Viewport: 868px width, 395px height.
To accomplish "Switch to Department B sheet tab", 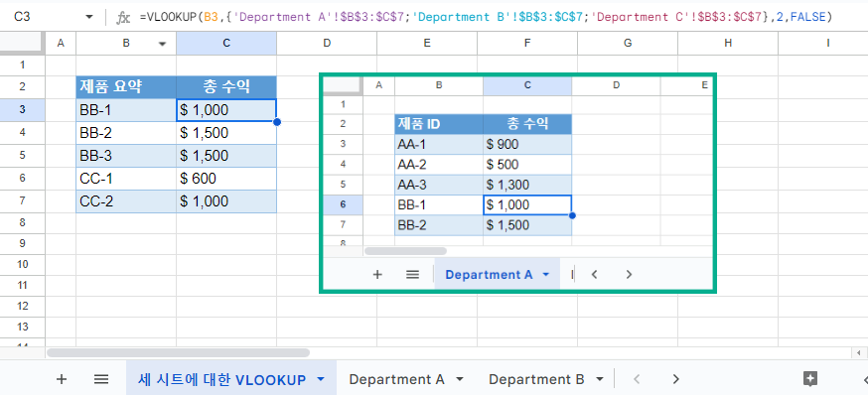I will pyautogui.click(x=536, y=379).
